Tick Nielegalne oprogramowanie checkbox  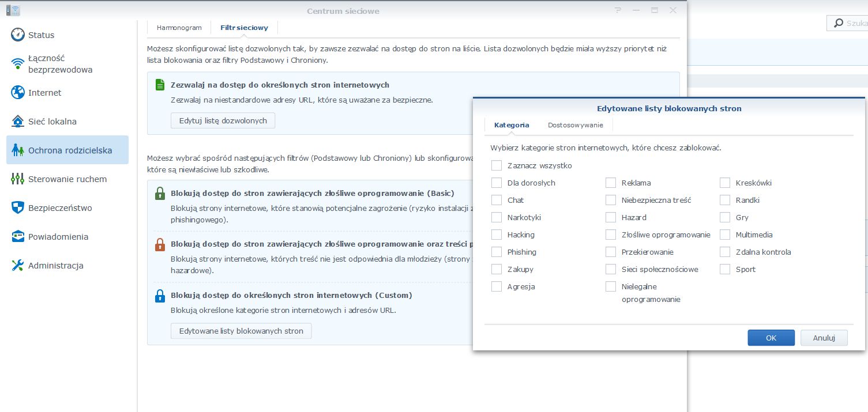(611, 286)
